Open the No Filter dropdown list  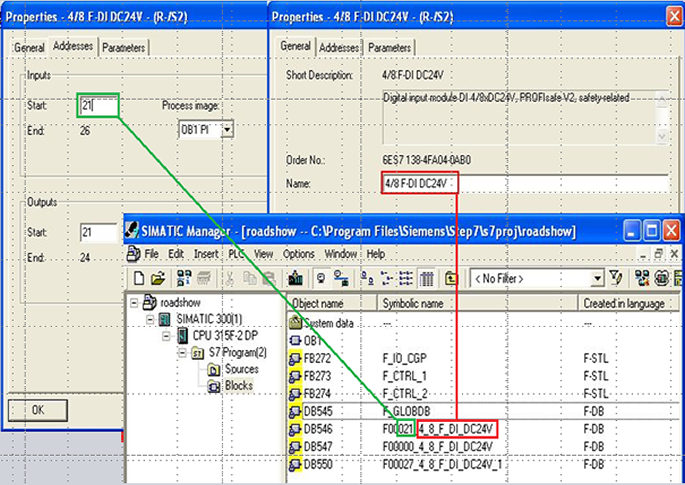(x=597, y=278)
